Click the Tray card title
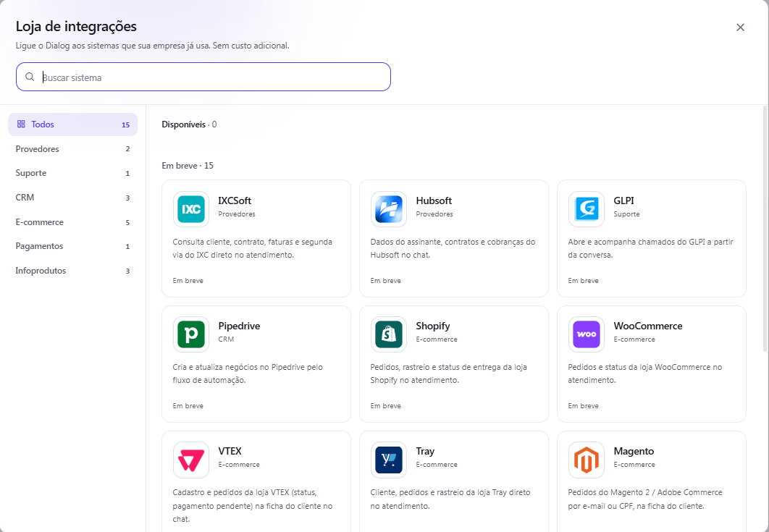The width and height of the screenshot is (769, 532). (x=425, y=451)
